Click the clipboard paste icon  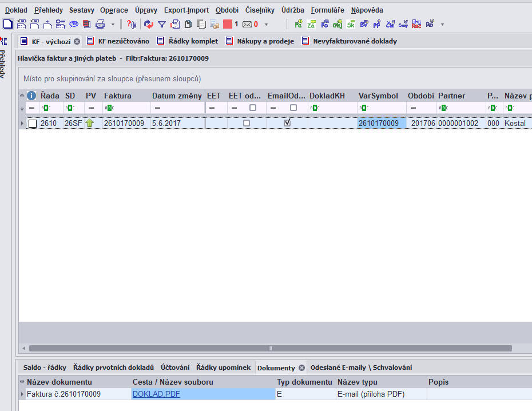click(188, 24)
